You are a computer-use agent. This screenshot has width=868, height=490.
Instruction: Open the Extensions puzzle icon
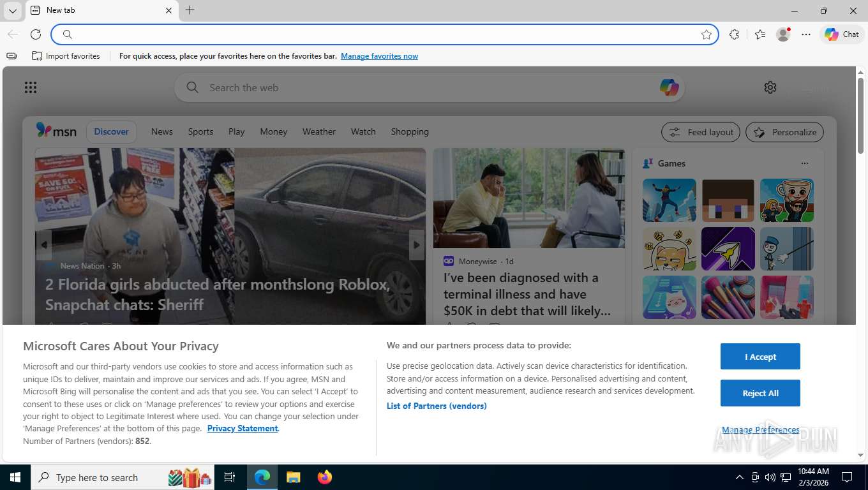coord(734,34)
